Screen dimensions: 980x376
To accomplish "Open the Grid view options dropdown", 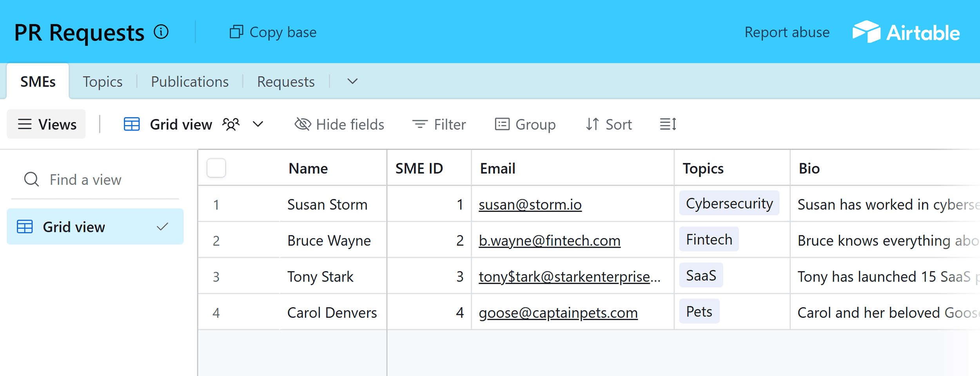I will click(x=258, y=124).
